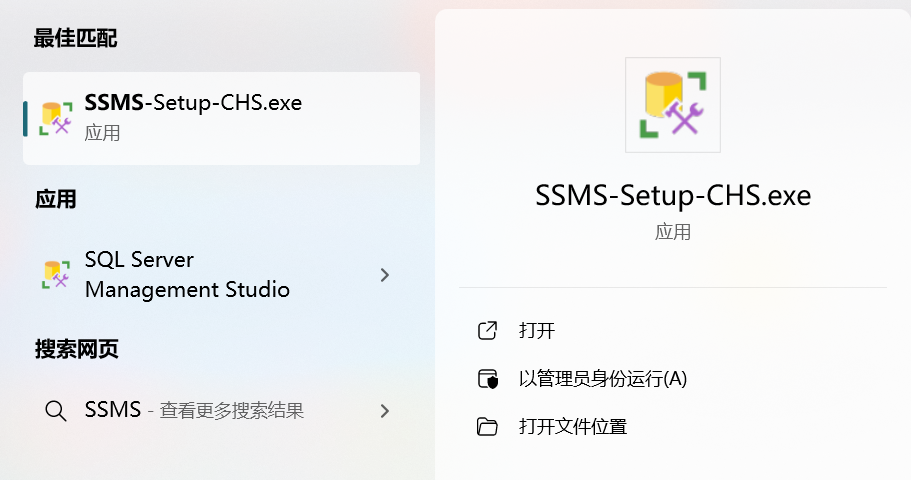This screenshot has width=911, height=480.
Task: Click the 搜索网页 section header
Action: pyautogui.click(x=76, y=350)
